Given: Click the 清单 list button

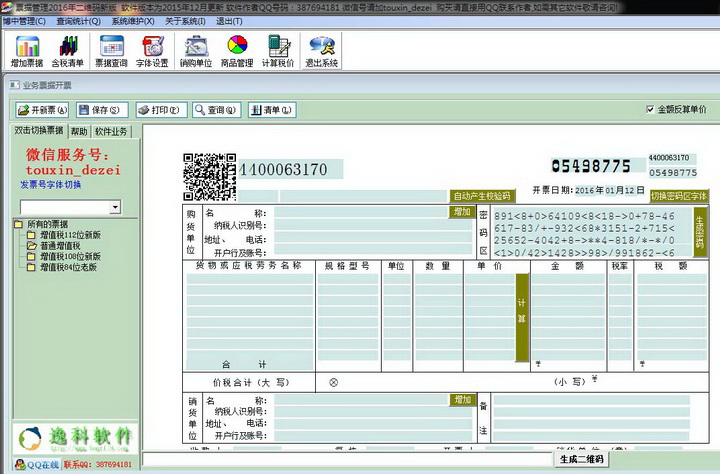Looking at the screenshot, I should (x=272, y=110).
